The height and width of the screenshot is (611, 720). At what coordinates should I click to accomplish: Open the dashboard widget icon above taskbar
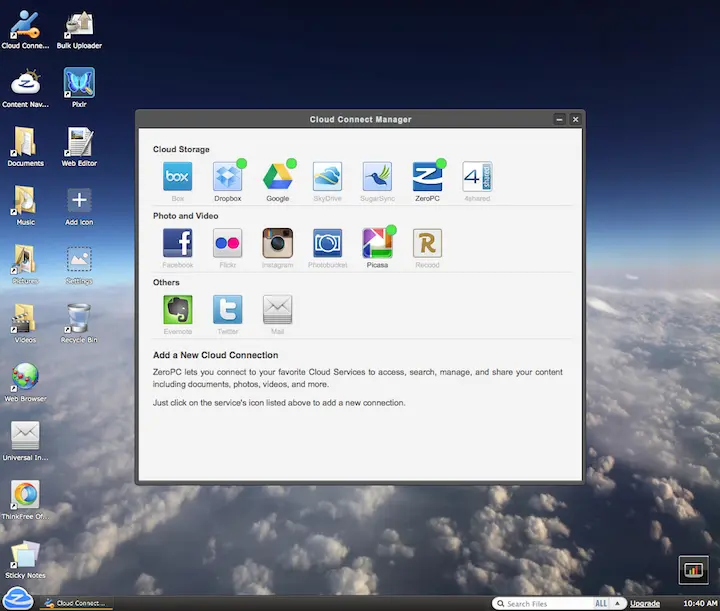(693, 570)
